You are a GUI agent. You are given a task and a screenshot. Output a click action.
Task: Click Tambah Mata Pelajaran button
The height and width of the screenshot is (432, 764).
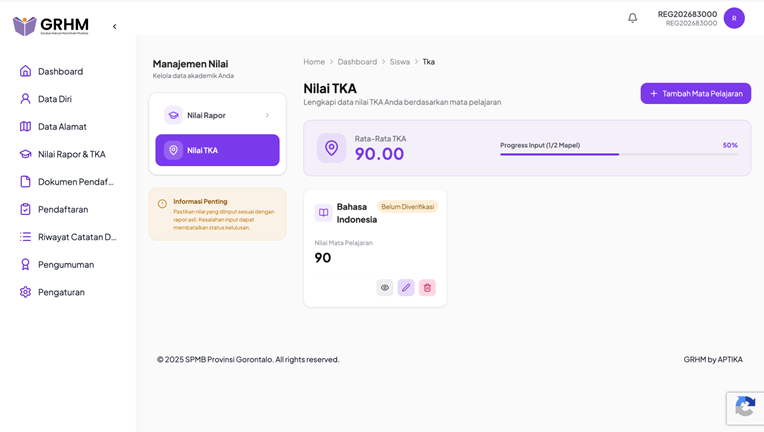695,94
